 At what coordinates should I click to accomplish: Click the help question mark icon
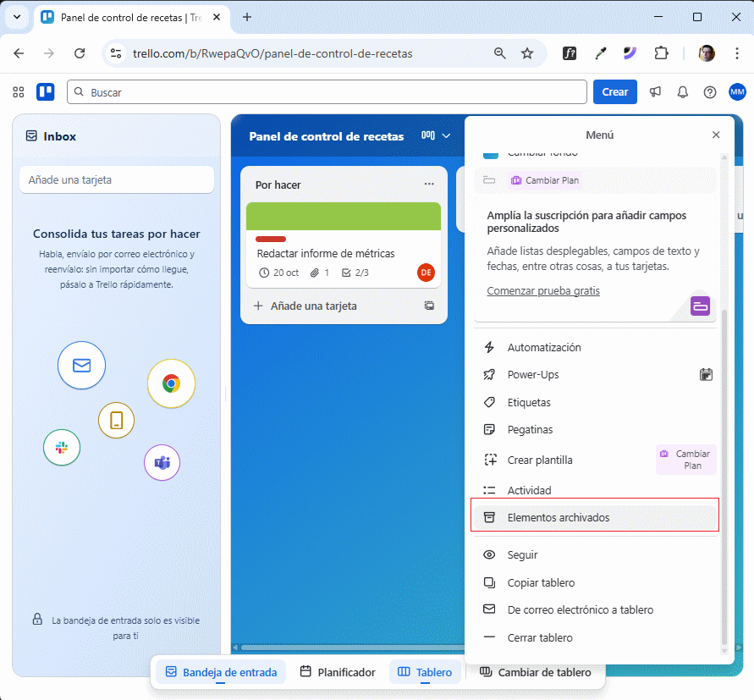click(x=710, y=91)
